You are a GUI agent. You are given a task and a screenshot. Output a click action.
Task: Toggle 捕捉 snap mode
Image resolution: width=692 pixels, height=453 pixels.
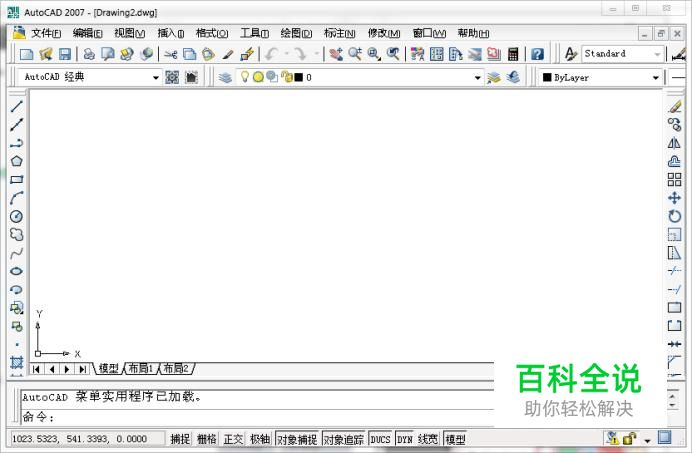pos(180,439)
